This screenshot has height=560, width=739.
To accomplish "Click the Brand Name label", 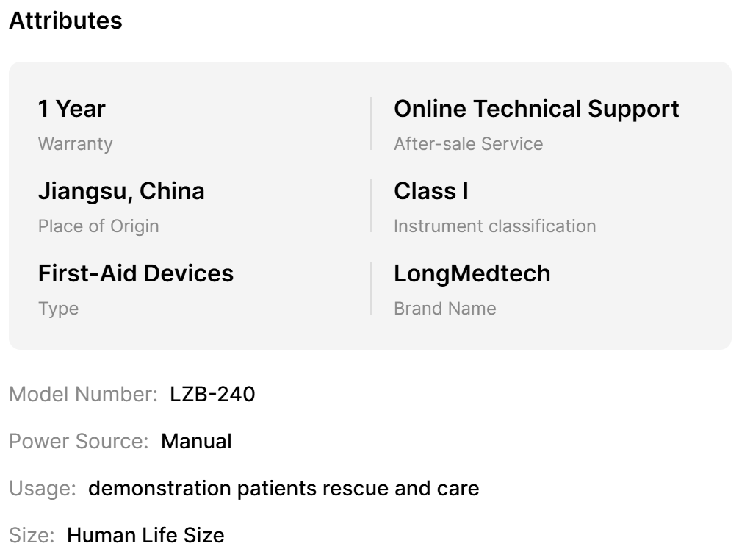I will click(444, 308).
